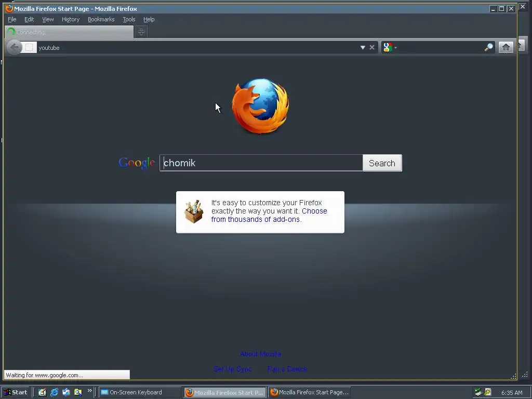The image size is (532, 399).
Task: Open the About Mozilla link
Action: tap(260, 354)
